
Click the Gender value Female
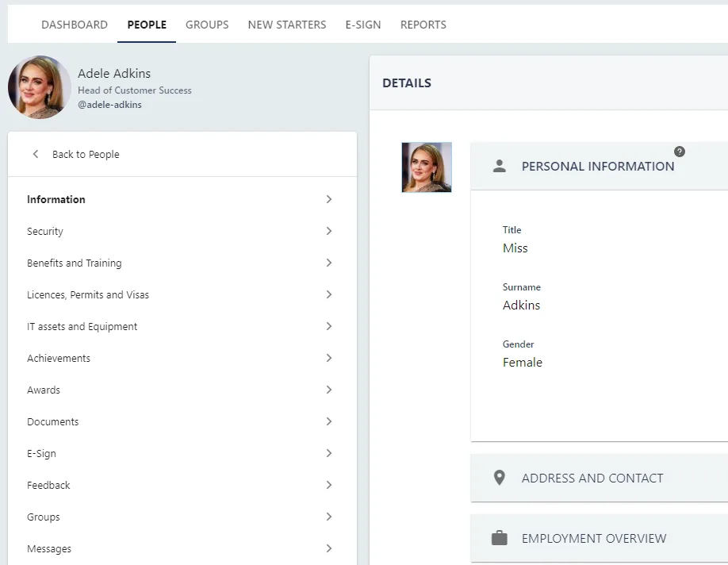click(x=523, y=363)
